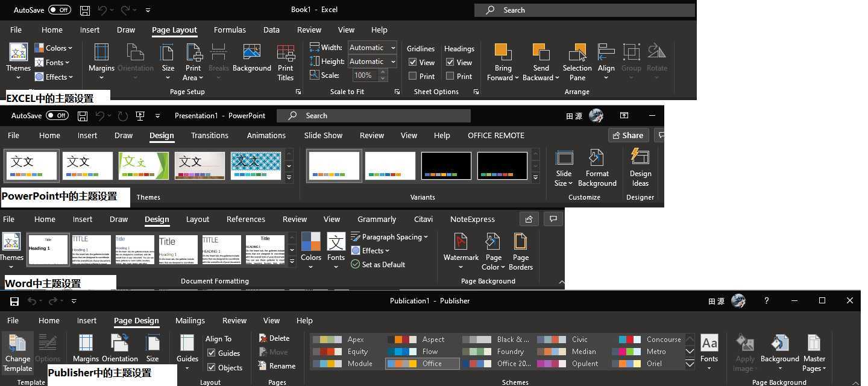This screenshot has height=386, width=868.
Task: Open PowerPoint Transitions tab
Action: tap(210, 135)
